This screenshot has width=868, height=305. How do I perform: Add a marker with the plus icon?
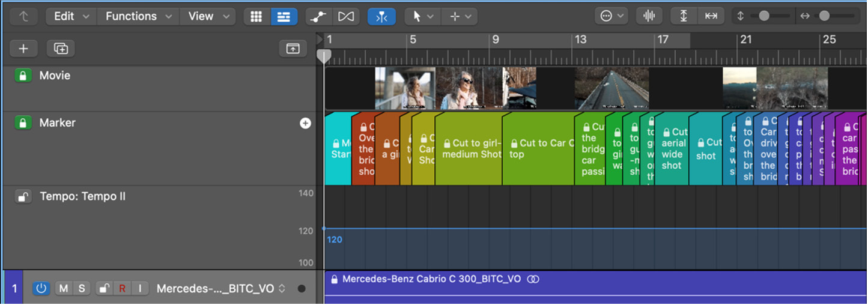[x=305, y=123]
